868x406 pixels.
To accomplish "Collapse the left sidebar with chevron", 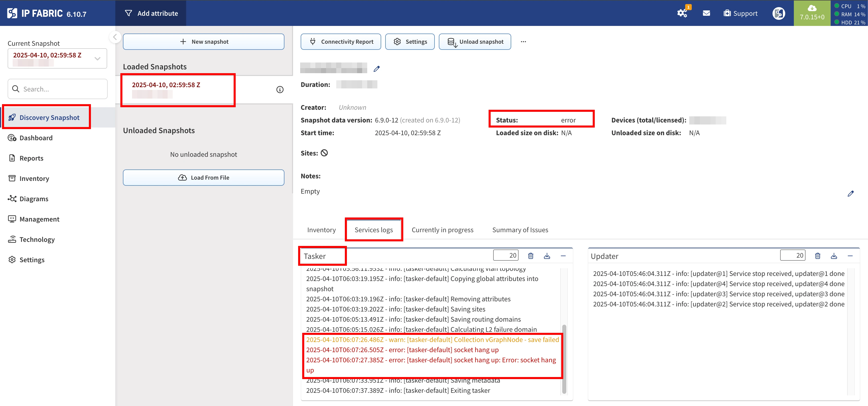I will click(115, 37).
